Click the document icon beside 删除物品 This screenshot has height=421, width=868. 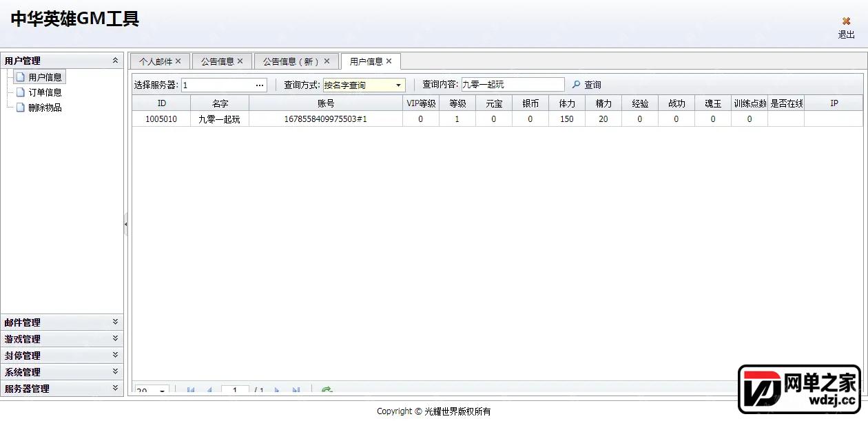point(21,107)
